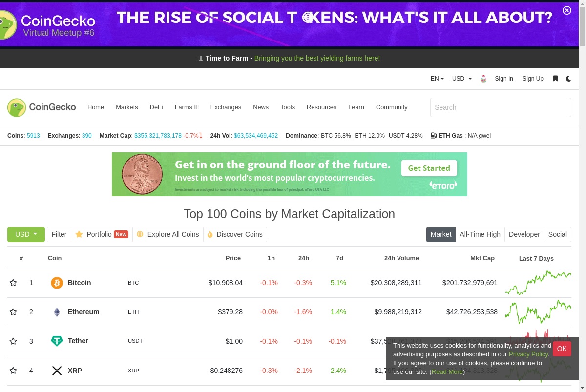Click the Bitcoin 7-day sparkline chart
The image size is (586, 392).
[538, 283]
